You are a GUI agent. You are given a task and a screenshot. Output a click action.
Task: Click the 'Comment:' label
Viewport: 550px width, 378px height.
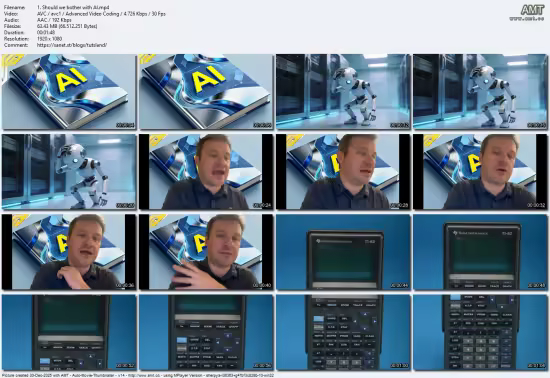tap(16, 45)
